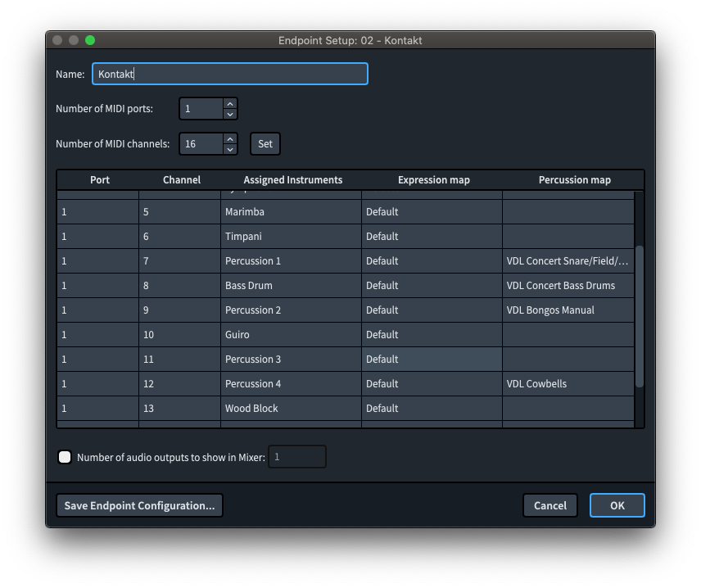The width and height of the screenshot is (701, 588).
Task: Select the Wood Block instrument cell
Action: (291, 409)
